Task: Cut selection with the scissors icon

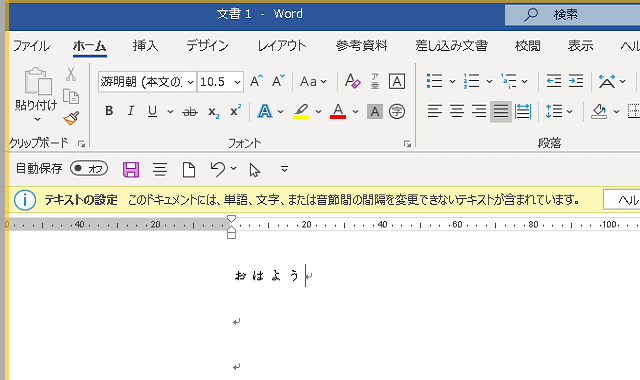Action: 71,74
